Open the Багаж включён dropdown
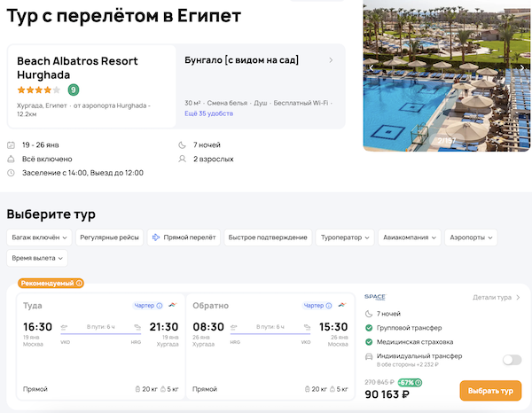532x413 pixels. tap(38, 238)
